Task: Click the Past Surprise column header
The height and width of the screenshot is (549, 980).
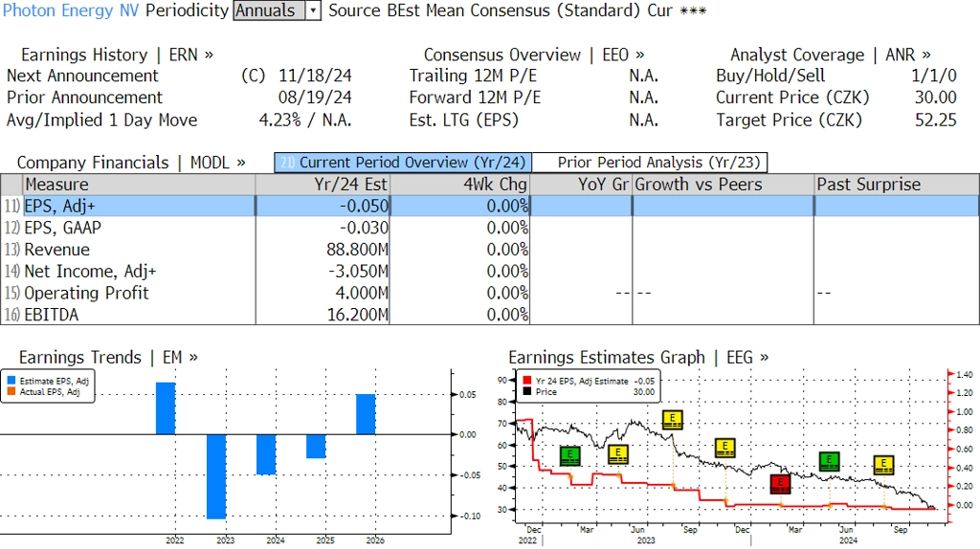Action: pyautogui.click(x=896, y=185)
